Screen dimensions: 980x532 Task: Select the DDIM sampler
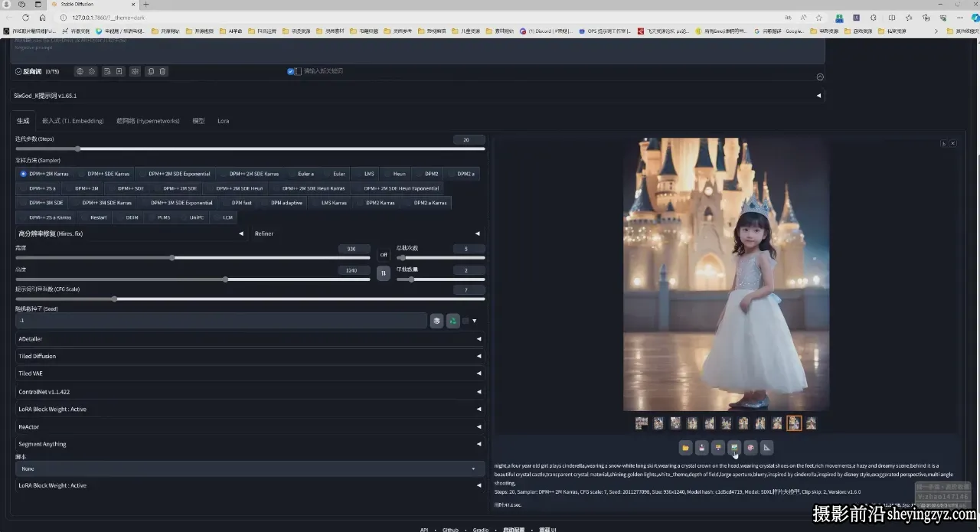(129, 217)
